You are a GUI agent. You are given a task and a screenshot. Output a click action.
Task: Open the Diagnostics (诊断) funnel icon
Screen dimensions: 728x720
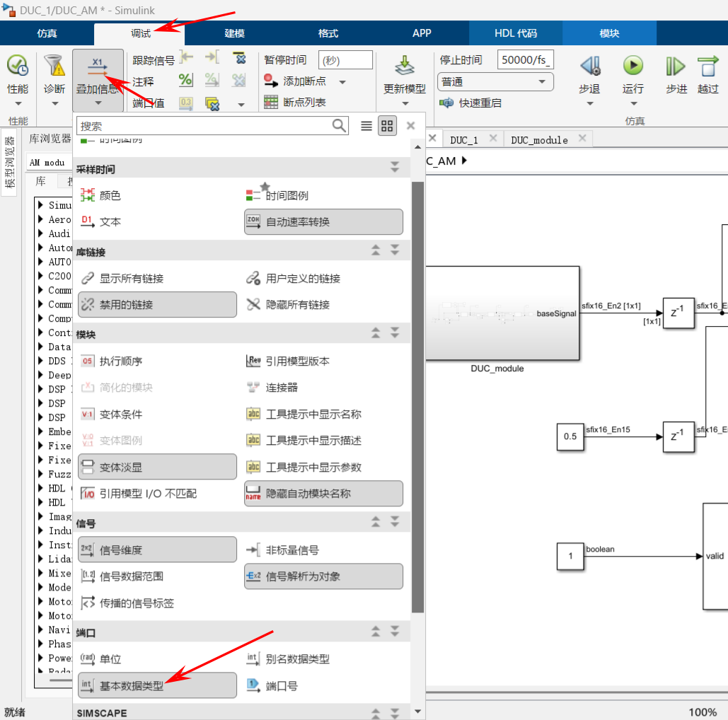click(x=54, y=66)
